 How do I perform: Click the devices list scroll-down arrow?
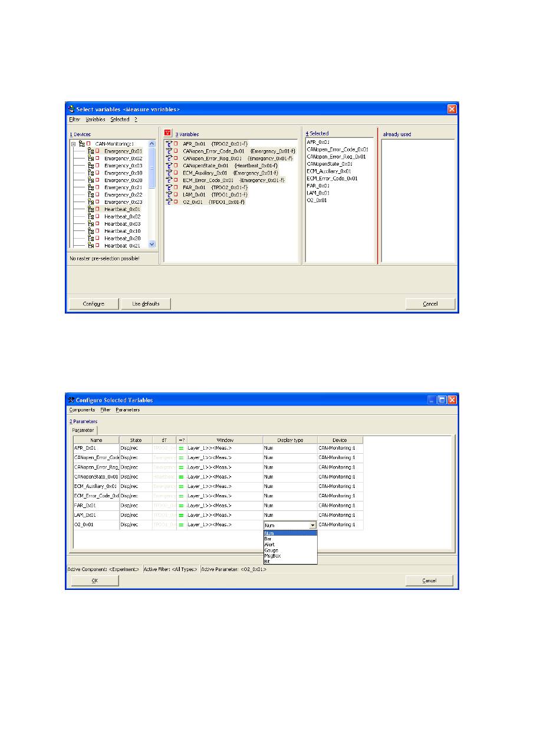(x=151, y=244)
